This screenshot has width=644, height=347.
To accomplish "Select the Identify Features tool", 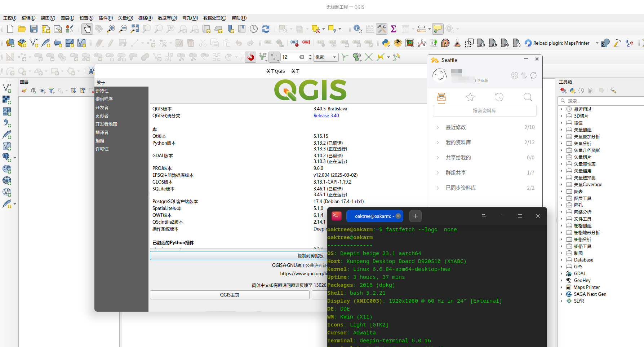I will tap(357, 29).
